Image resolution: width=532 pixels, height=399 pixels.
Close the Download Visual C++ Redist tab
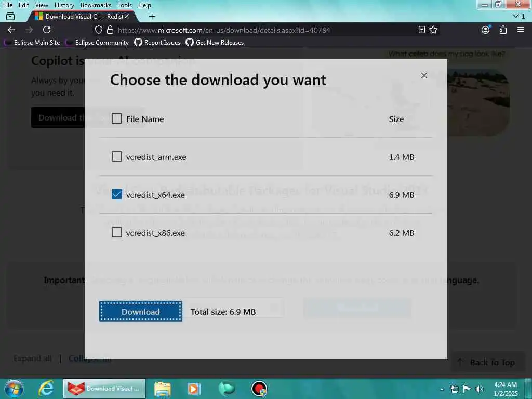pyautogui.click(x=127, y=16)
